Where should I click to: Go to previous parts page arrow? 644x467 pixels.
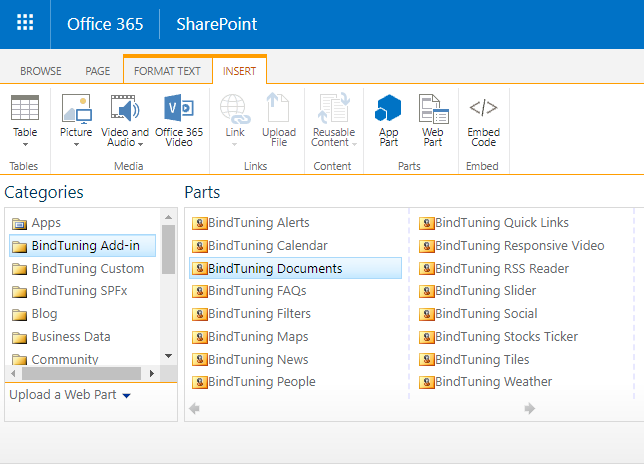pyautogui.click(x=194, y=409)
